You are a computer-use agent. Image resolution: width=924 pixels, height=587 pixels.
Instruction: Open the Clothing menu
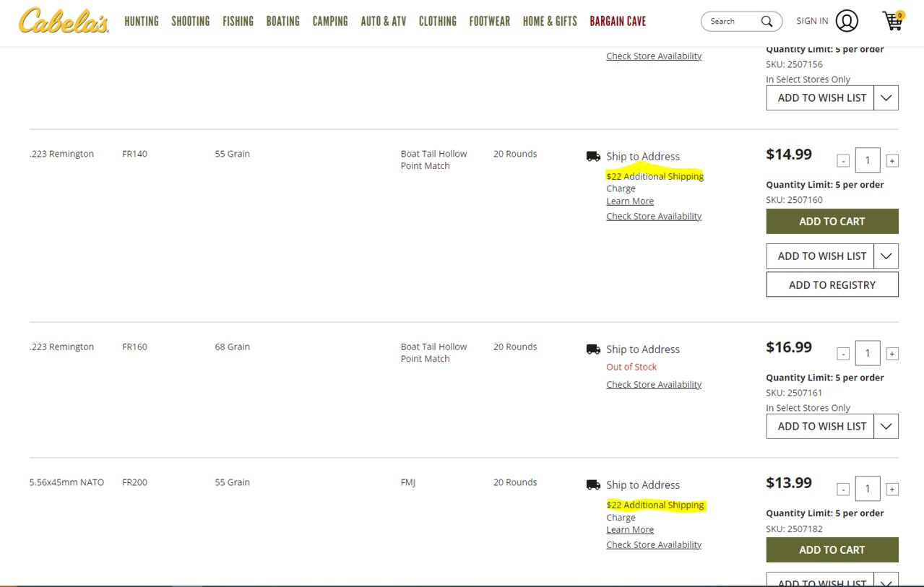coord(438,21)
